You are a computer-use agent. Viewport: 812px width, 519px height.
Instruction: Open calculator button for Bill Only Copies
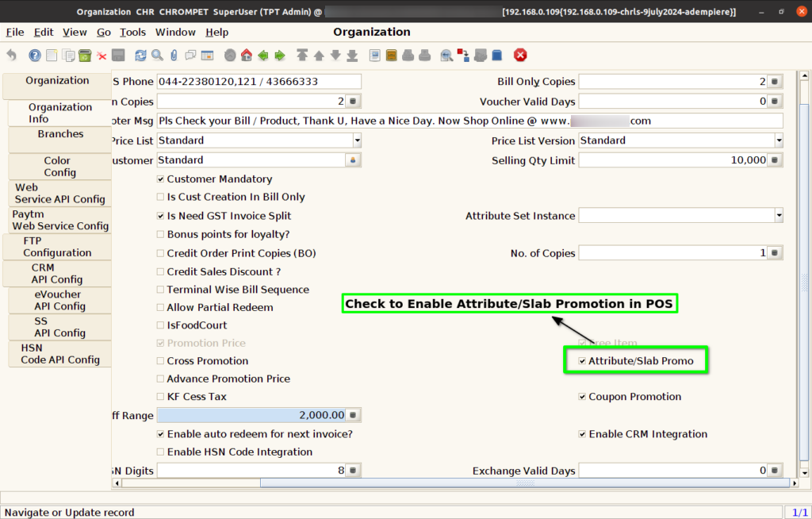[x=775, y=82]
